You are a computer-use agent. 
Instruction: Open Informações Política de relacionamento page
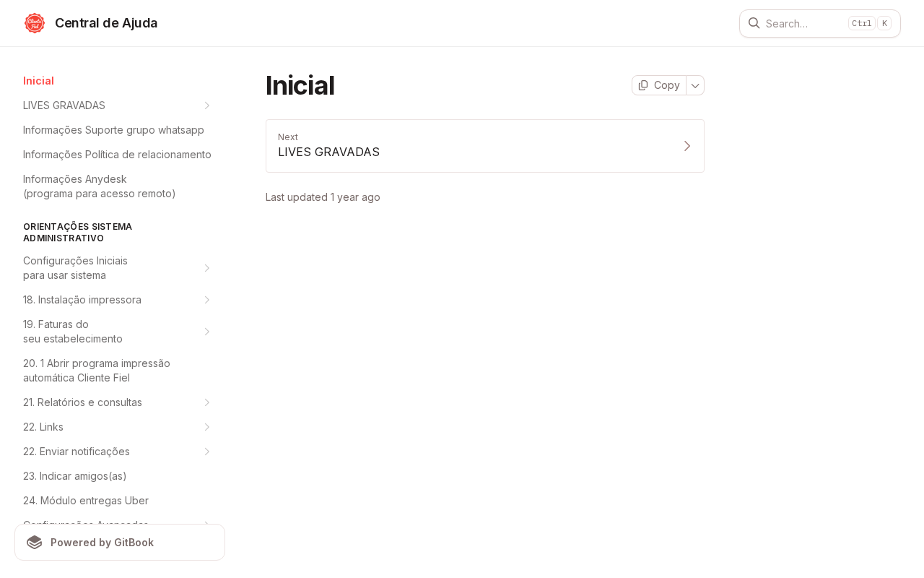tap(117, 155)
